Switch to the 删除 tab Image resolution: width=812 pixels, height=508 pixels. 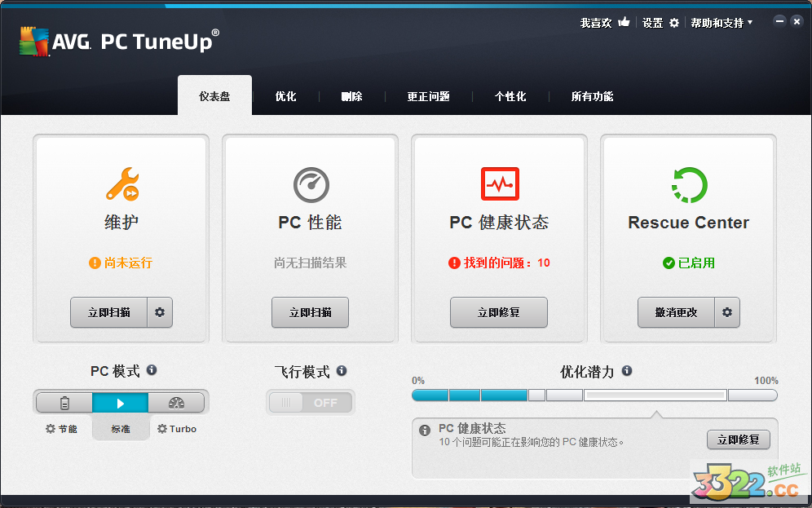351,96
